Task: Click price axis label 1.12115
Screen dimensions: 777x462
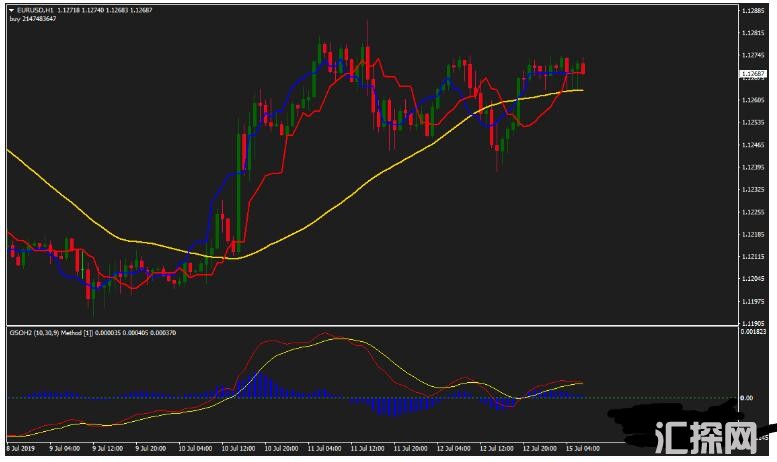Action: (753, 257)
